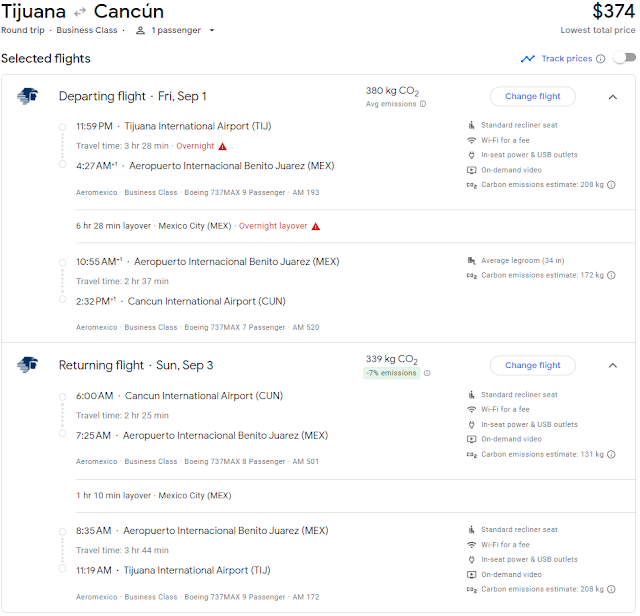This screenshot has width=640, height=616.
Task: Click the Aeromexico logo beside Returning flight
Action: (x=27, y=365)
